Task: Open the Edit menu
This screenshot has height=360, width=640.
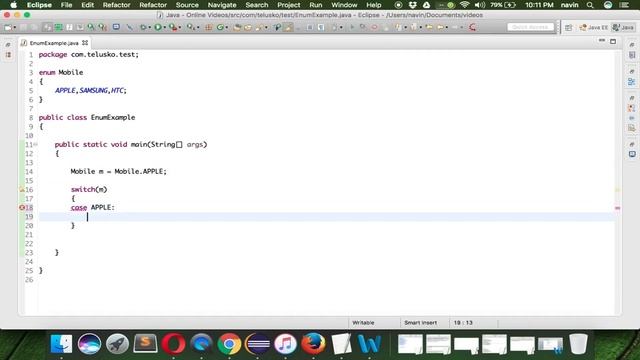Action: tap(87, 5)
